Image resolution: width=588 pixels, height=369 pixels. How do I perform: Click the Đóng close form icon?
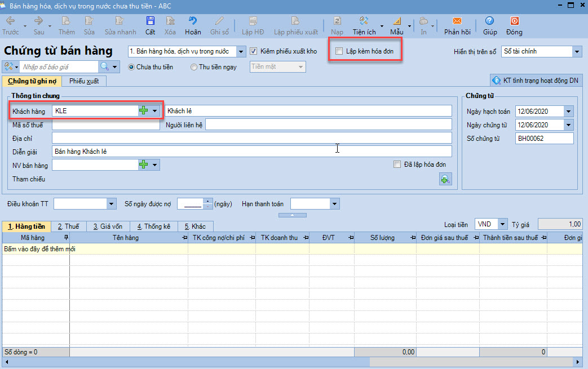click(x=515, y=21)
